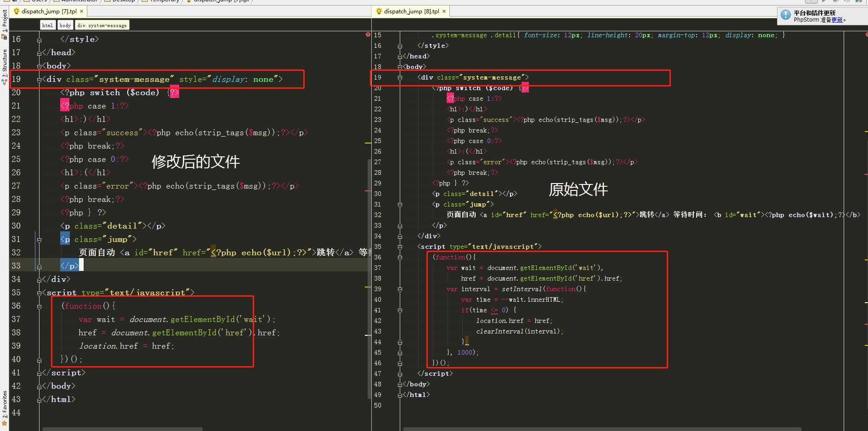Image resolution: width=868 pixels, height=431 pixels.
Task: Collapse the function fold at line 36 left editor
Action: click(x=39, y=306)
